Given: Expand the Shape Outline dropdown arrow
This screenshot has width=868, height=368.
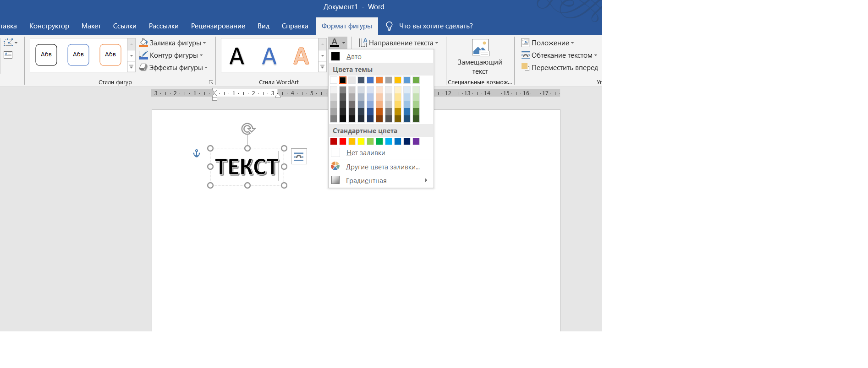Looking at the screenshot, I should pyautogui.click(x=201, y=55).
